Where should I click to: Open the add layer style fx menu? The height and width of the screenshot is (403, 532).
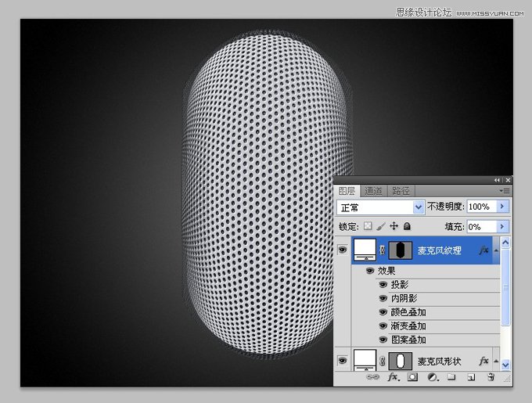coord(394,377)
